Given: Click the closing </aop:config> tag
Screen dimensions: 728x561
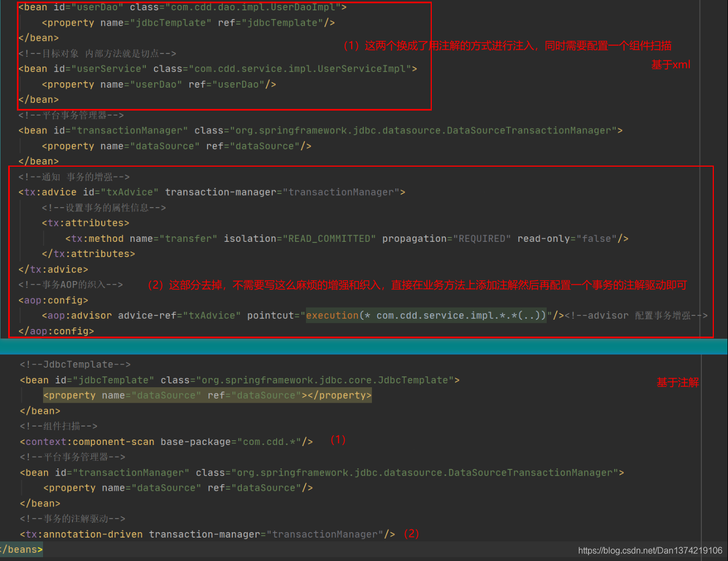Looking at the screenshot, I should (x=56, y=331).
